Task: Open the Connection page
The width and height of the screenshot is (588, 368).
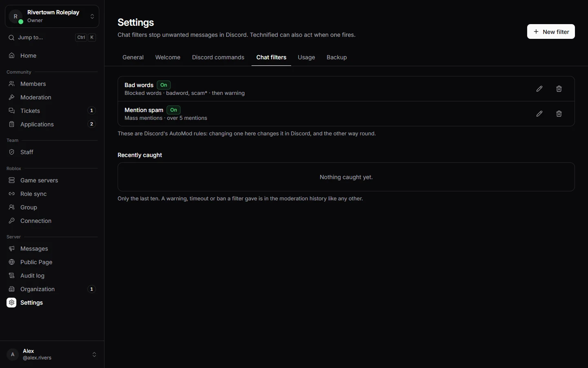Action: point(52,221)
